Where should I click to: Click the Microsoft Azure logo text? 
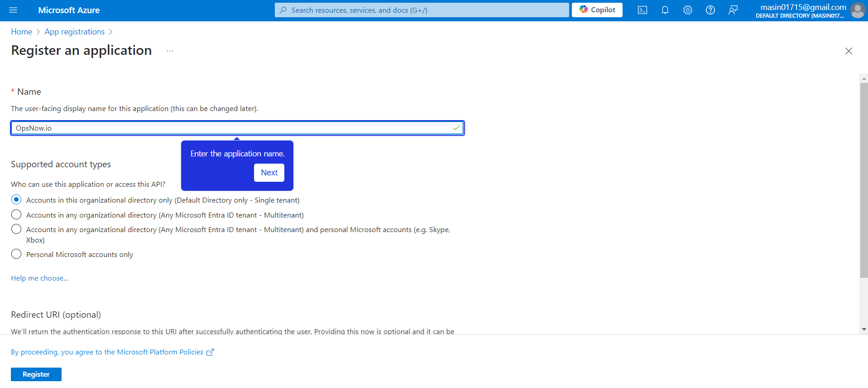pos(69,10)
